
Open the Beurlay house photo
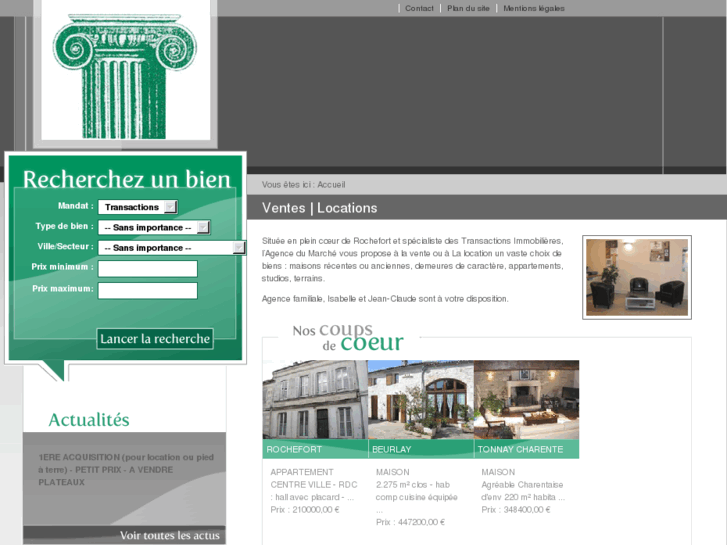[x=421, y=400]
